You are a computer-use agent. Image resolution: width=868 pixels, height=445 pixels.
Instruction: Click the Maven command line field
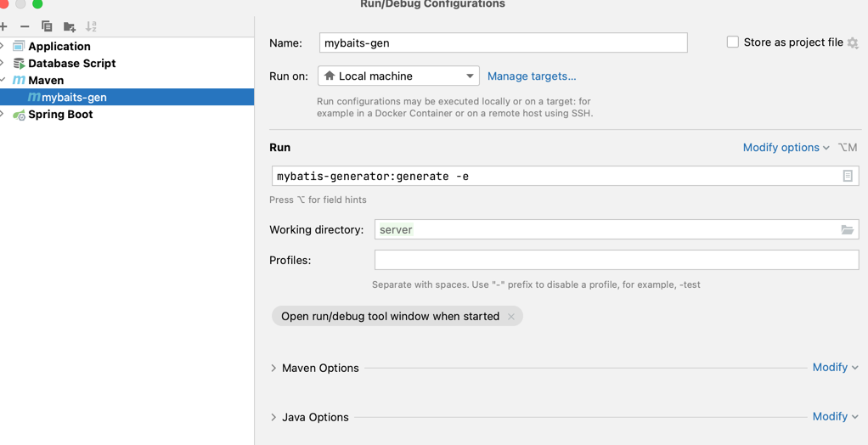coord(565,176)
